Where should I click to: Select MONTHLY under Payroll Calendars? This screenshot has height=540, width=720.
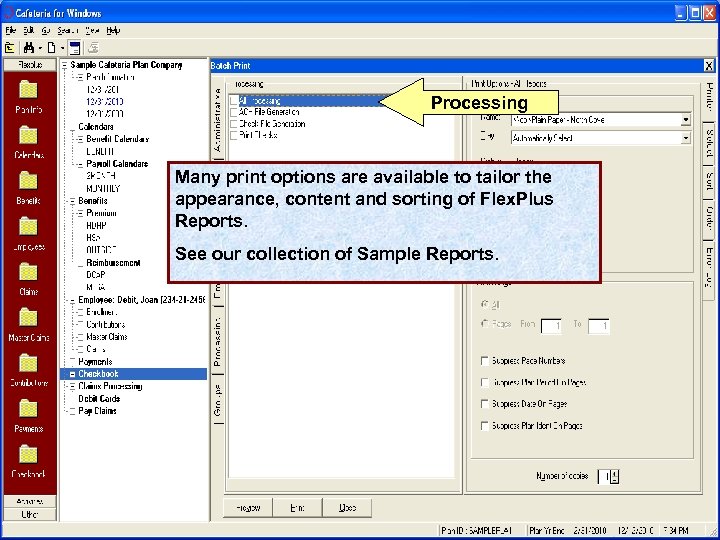click(x=103, y=188)
